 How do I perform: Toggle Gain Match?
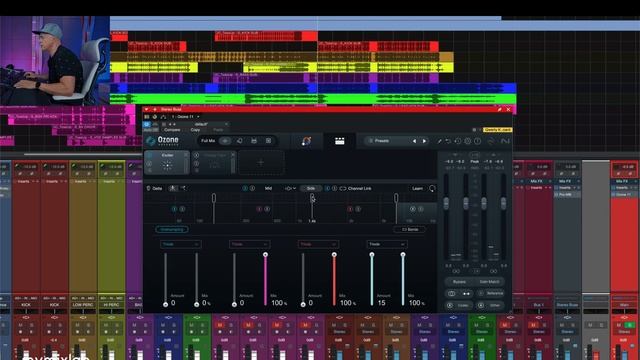(x=489, y=282)
